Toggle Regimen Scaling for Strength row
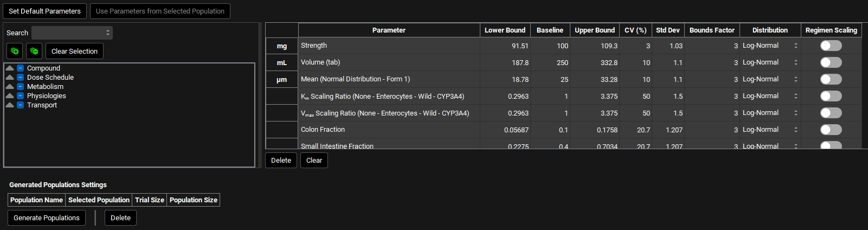The height and width of the screenshot is (230, 868). click(831, 46)
